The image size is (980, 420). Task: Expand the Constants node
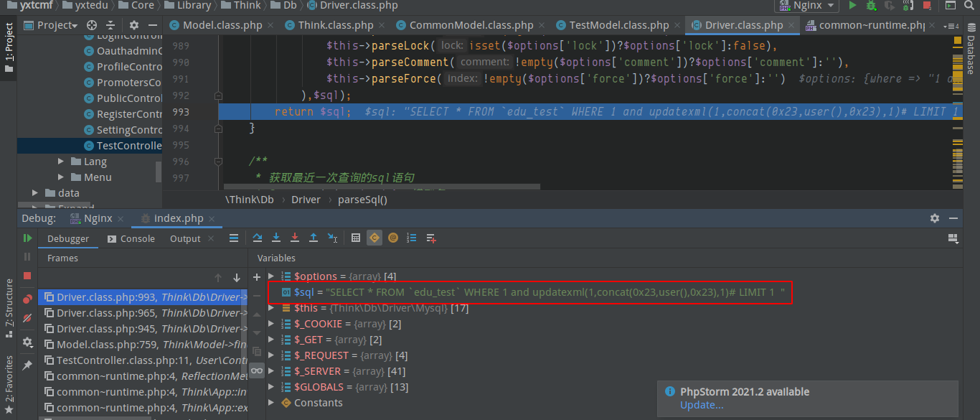tap(271, 403)
